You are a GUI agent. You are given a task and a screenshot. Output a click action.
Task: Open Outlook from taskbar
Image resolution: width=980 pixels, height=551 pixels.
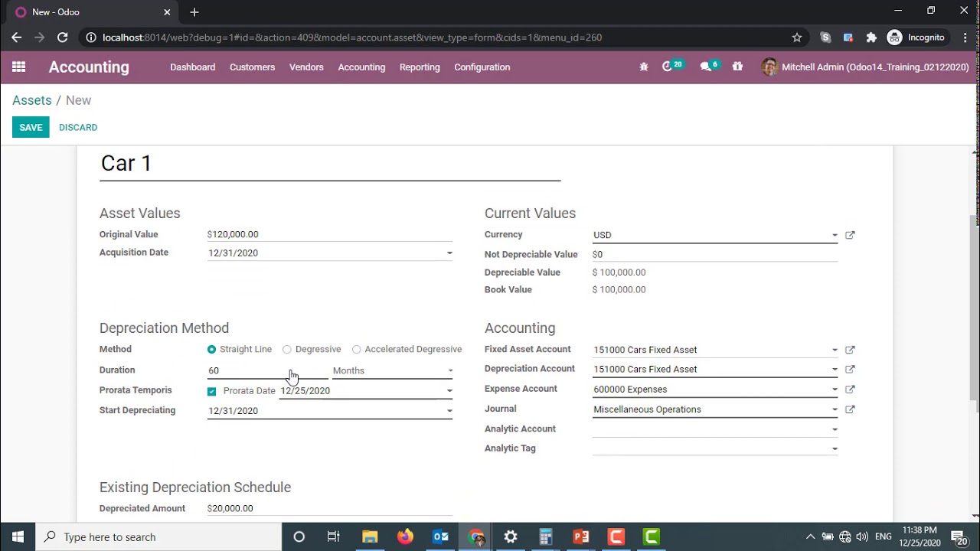coord(440,536)
